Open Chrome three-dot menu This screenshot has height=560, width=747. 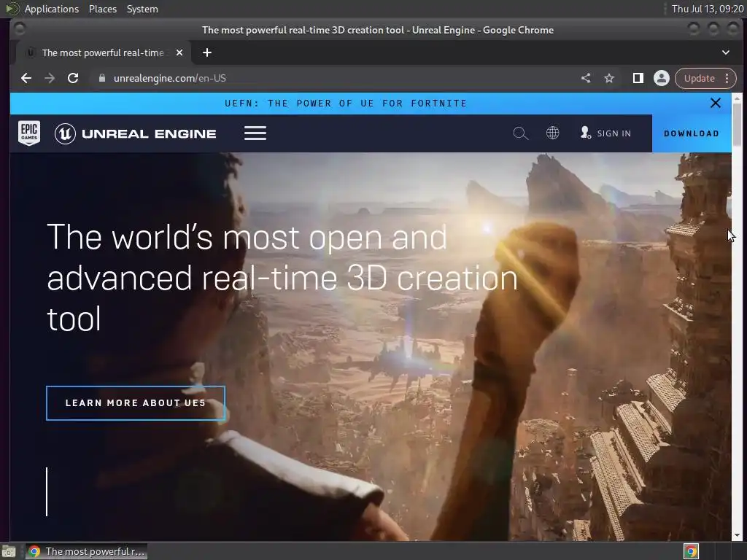pyautogui.click(x=727, y=78)
